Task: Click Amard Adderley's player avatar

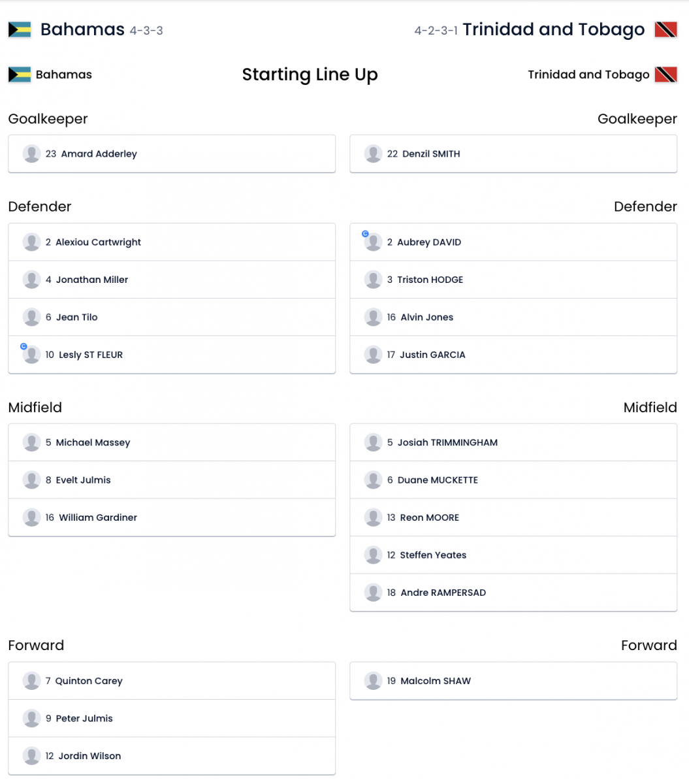Action: tap(31, 154)
